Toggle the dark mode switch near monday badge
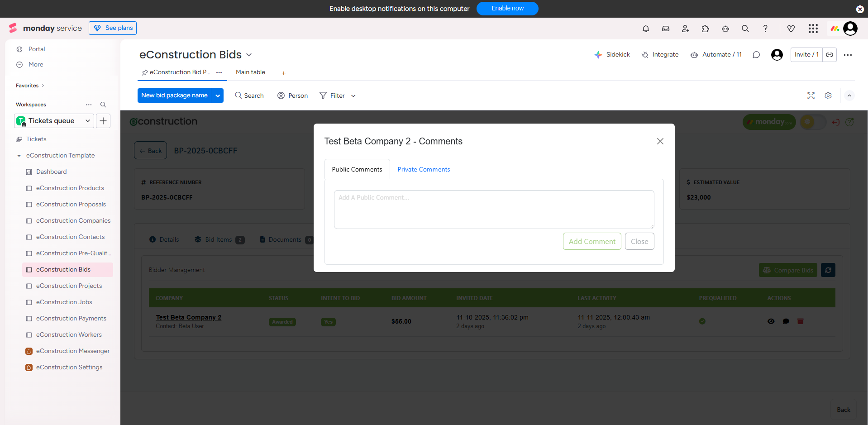Image resolution: width=868 pixels, height=425 pixels. (813, 122)
